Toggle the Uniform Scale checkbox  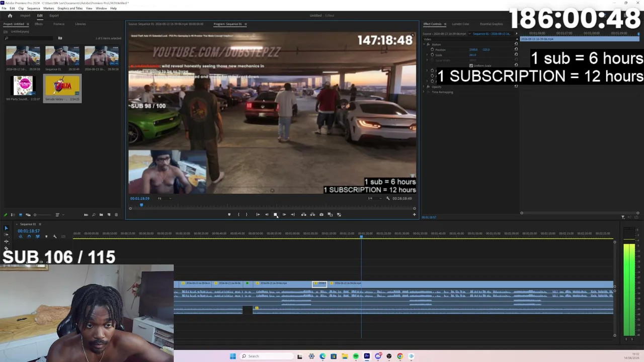471,66
